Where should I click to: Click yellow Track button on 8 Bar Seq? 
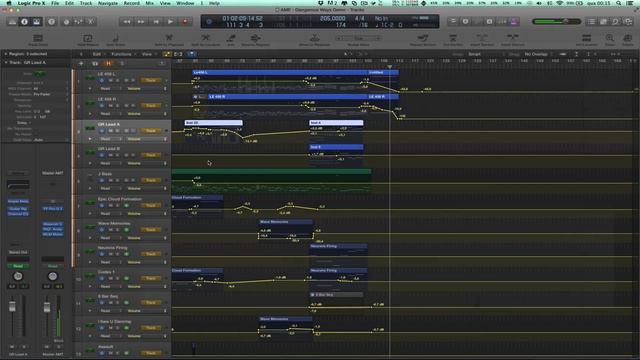coord(151,302)
